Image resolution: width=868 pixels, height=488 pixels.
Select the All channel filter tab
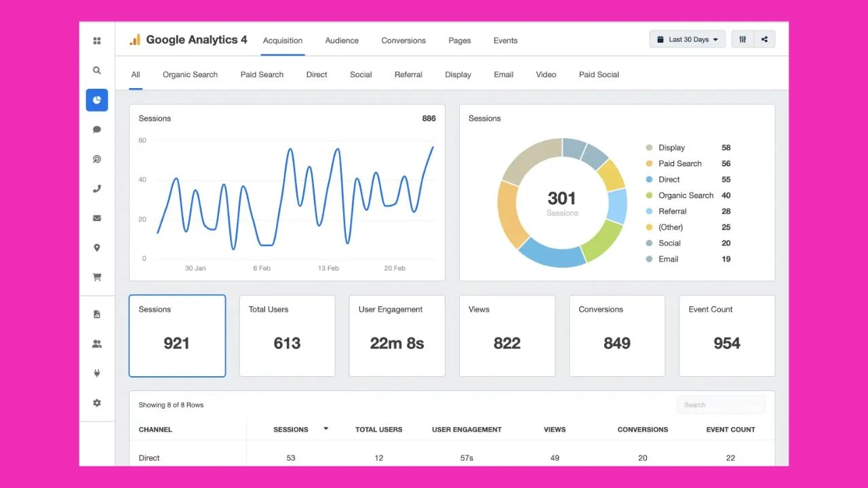(136, 75)
